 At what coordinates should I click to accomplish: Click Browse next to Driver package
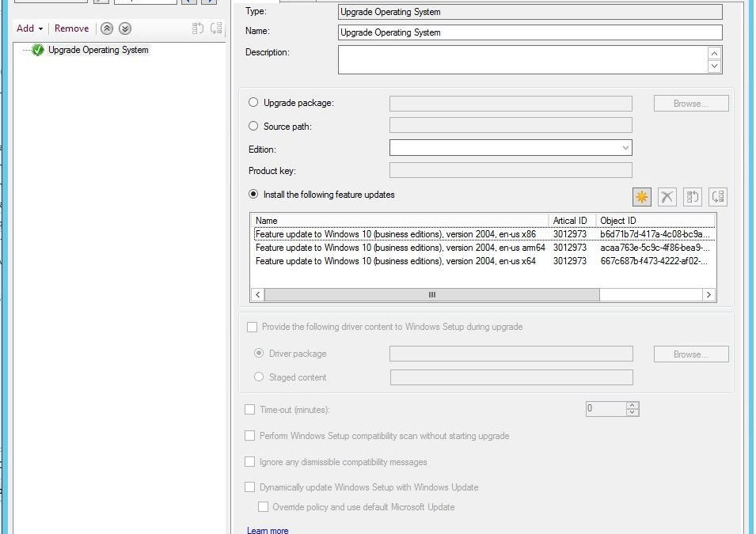click(x=691, y=354)
